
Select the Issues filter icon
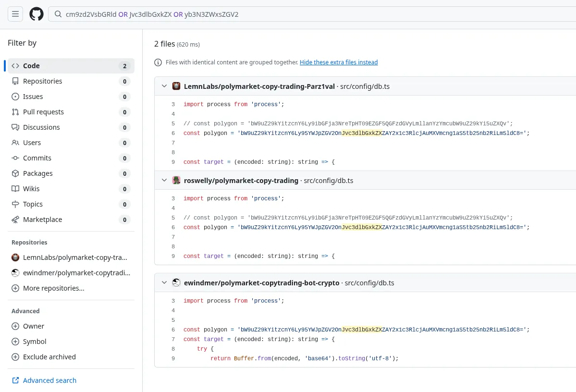17,97
